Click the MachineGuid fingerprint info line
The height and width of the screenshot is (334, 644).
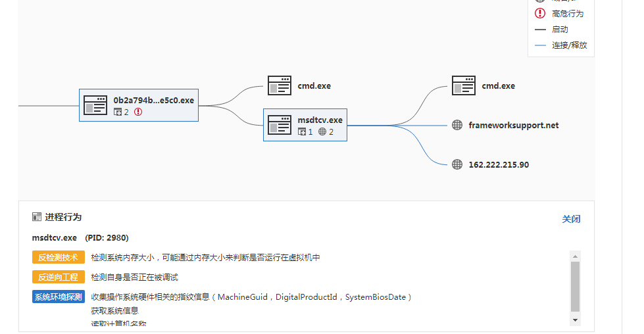coord(251,297)
